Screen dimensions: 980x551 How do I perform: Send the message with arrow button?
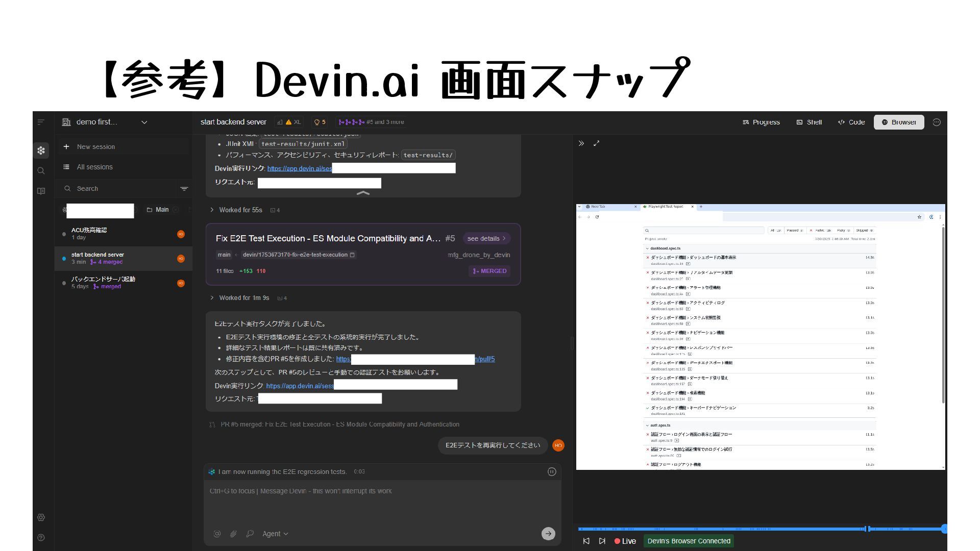tap(548, 534)
